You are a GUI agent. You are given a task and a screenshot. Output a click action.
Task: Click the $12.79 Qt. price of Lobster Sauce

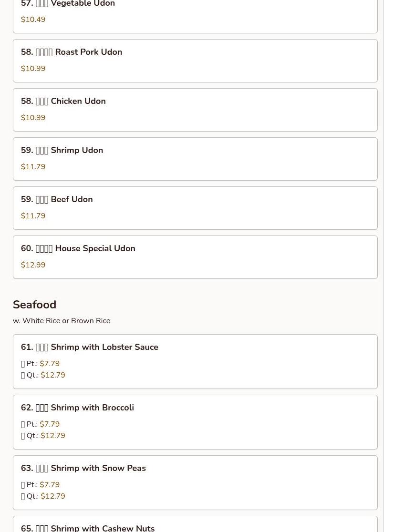[53, 375]
